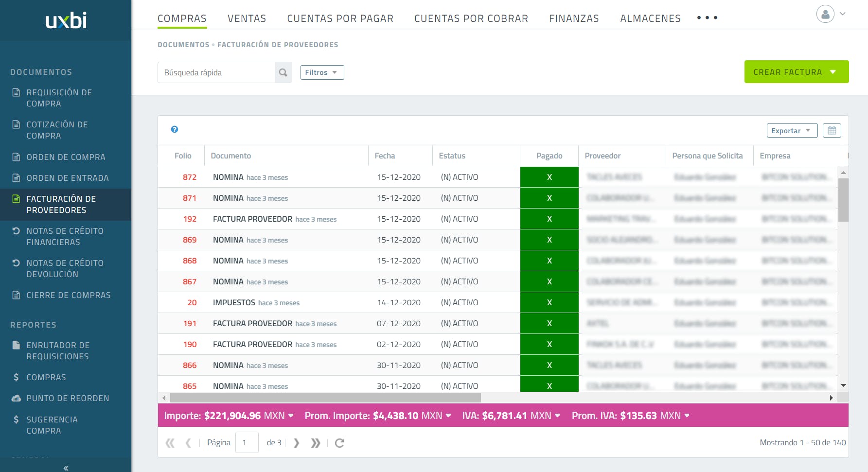Screen dimensions: 868x472
Task: Click the Facturación de Proveedores green icon
Action: [x=16, y=199]
